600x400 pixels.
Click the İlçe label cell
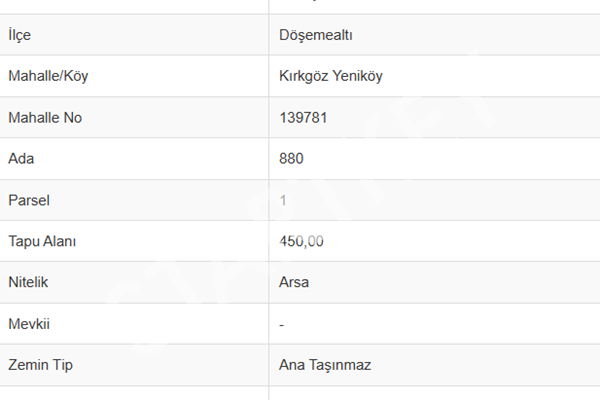coord(19,35)
